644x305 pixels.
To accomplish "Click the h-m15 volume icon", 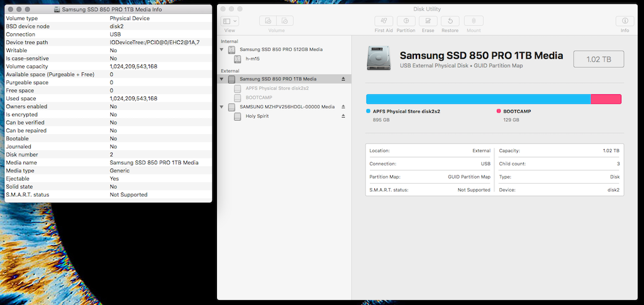I will click(x=237, y=59).
